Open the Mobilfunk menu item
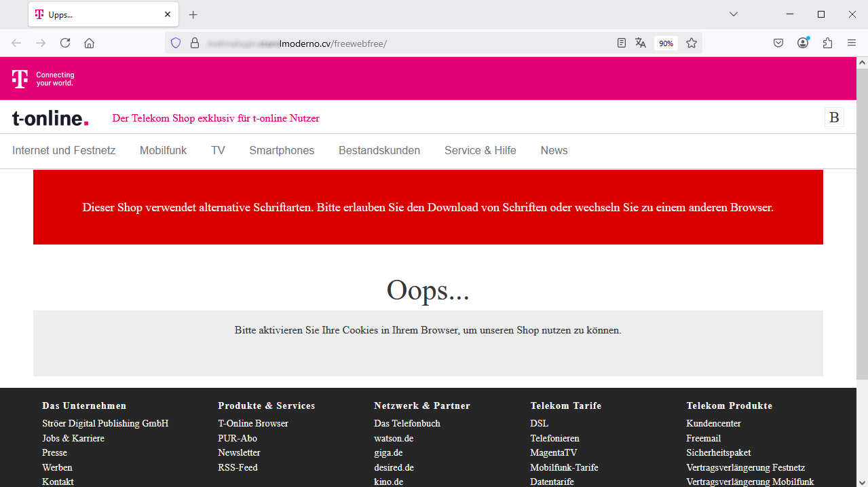Image resolution: width=868 pixels, height=487 pixels. click(163, 151)
